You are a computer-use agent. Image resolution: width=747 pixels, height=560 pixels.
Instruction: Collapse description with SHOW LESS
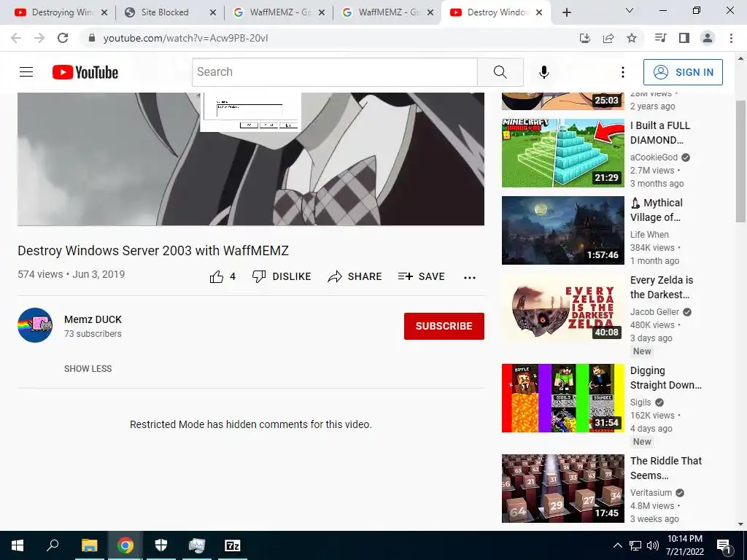pyautogui.click(x=88, y=368)
